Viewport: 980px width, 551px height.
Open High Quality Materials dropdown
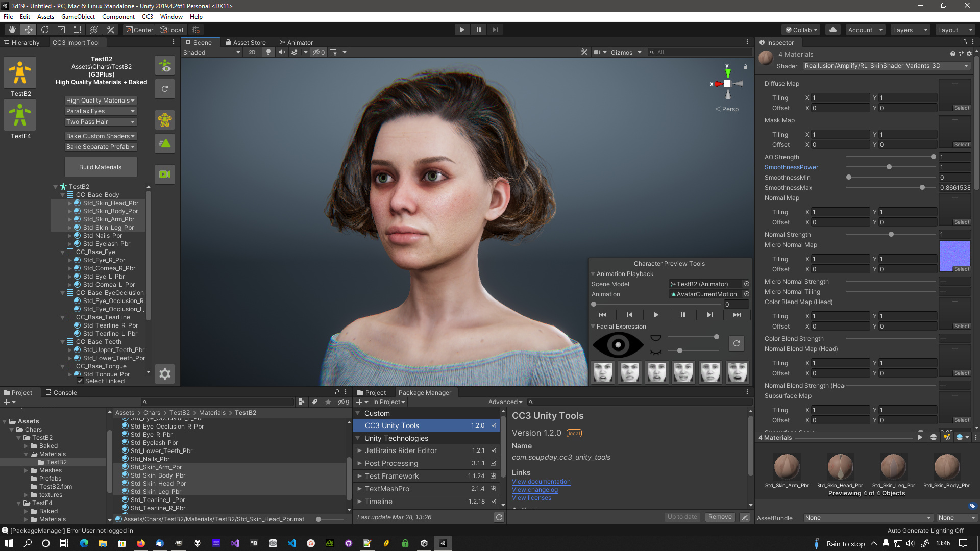click(101, 101)
